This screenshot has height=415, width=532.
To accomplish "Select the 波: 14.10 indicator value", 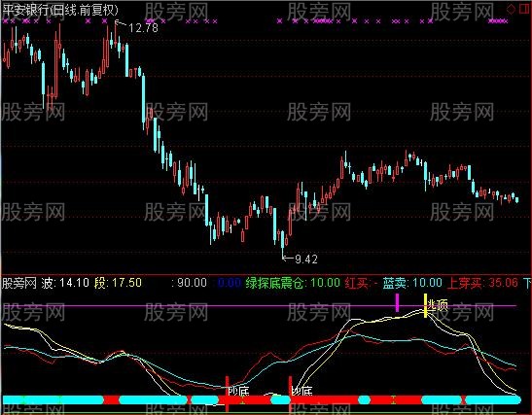I will (x=65, y=283).
